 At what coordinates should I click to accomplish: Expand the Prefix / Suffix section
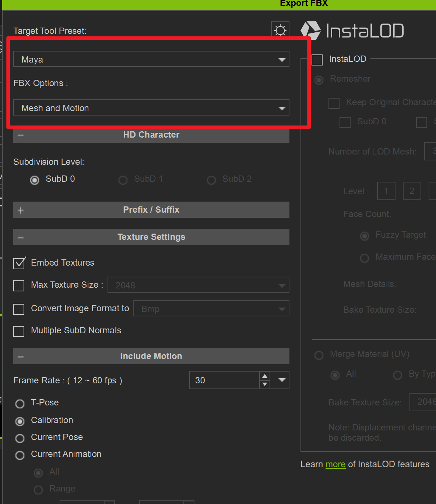pos(21,210)
